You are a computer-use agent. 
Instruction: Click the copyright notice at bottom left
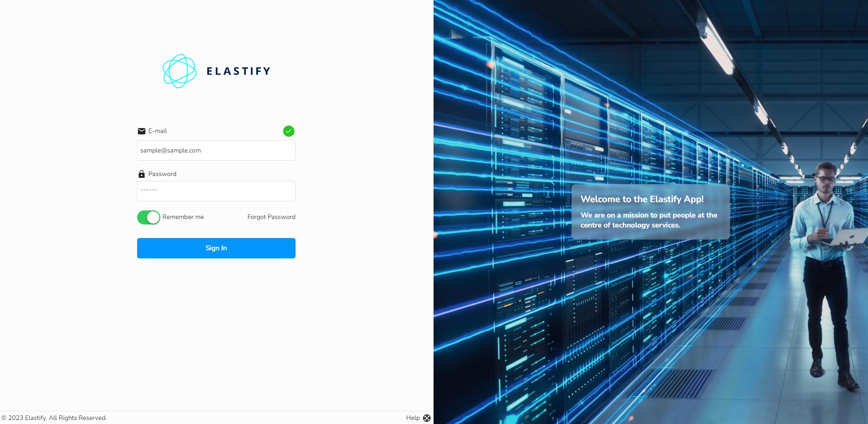pyautogui.click(x=54, y=418)
